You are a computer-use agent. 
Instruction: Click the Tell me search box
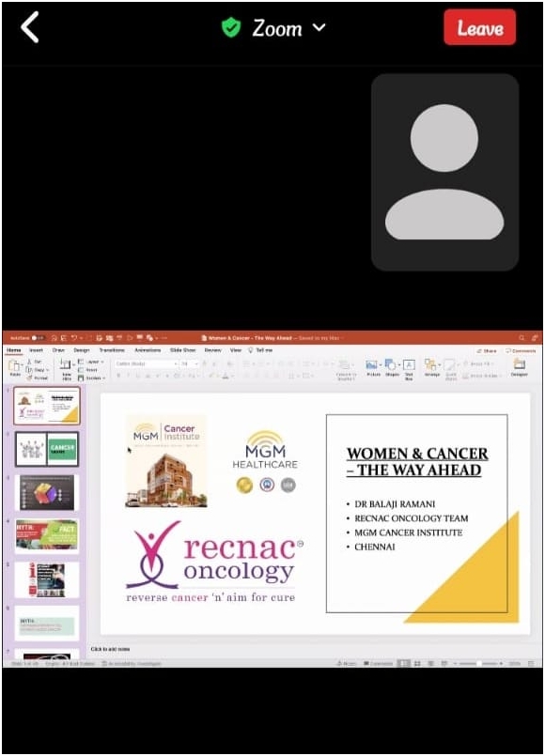tap(260, 350)
